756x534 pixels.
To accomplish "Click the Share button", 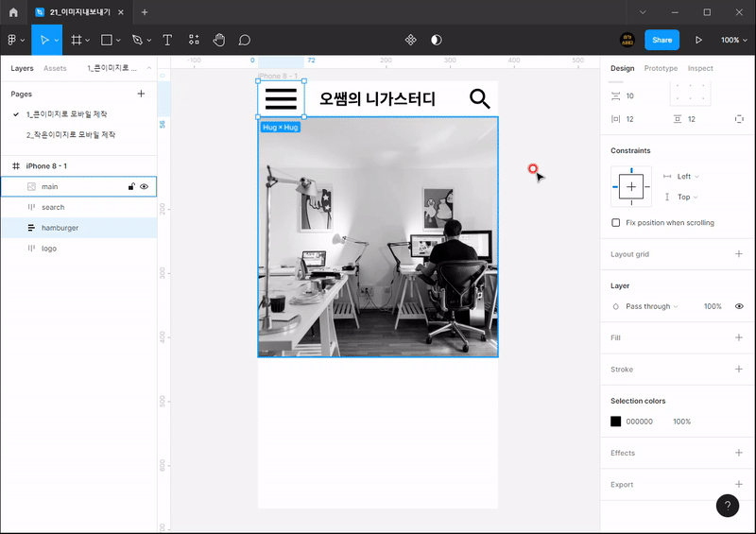I will point(662,40).
